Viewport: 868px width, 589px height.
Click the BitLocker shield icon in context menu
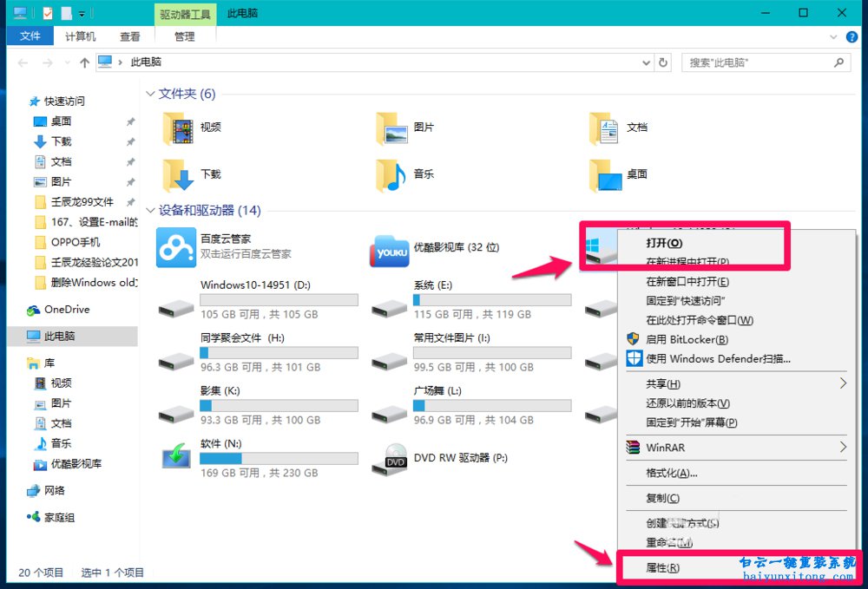pos(633,340)
